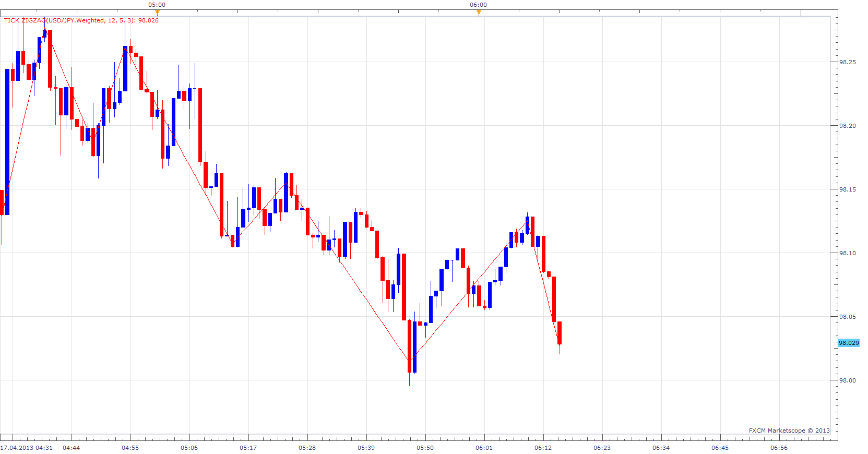This screenshot has height=454, width=868.
Task: Click the 17.04.2013 04:31 date label
Action: pos(27,448)
